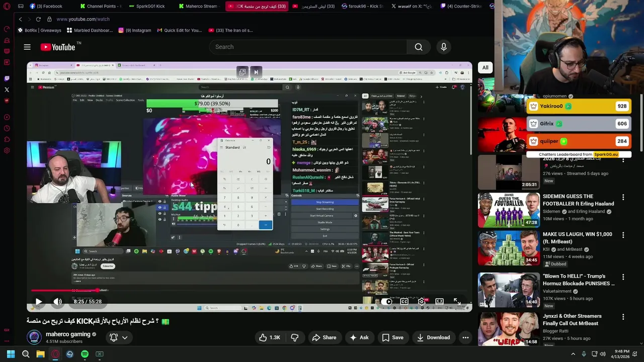Open options for MAKE US LAUGH video
644x362 pixels.
point(623,235)
